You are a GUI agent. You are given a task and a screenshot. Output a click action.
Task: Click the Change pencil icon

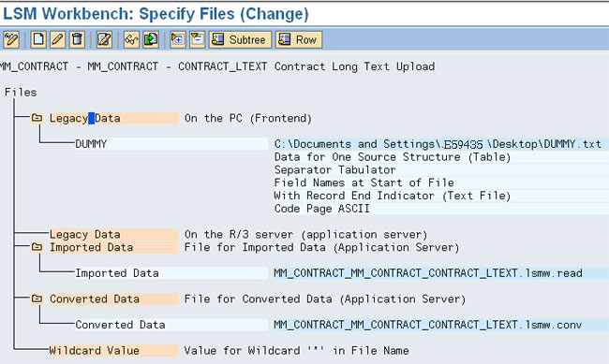58,39
